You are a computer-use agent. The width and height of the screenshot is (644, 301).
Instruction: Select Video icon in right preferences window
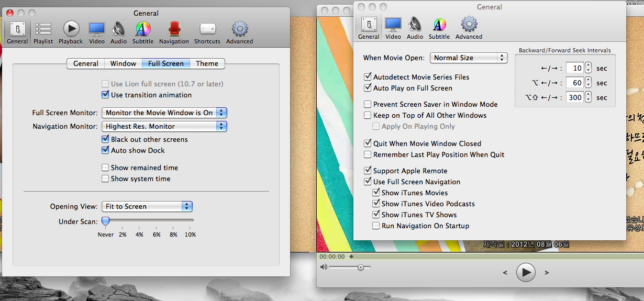[x=393, y=28]
